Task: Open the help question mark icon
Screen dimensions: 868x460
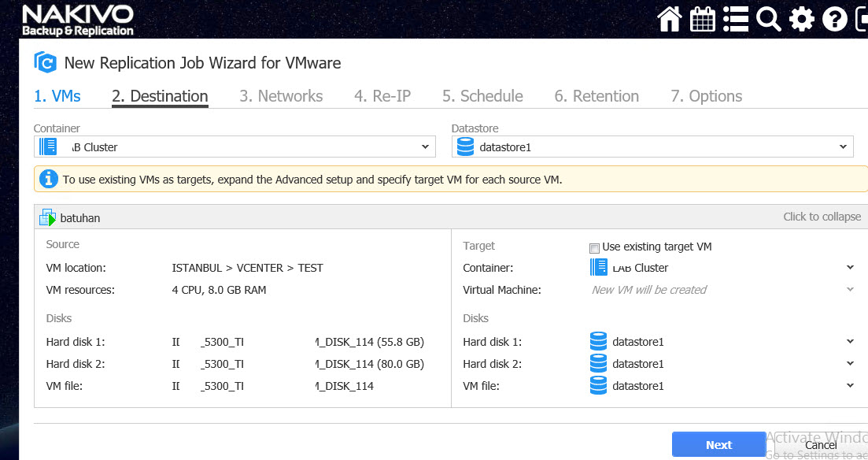Action: 834,19
